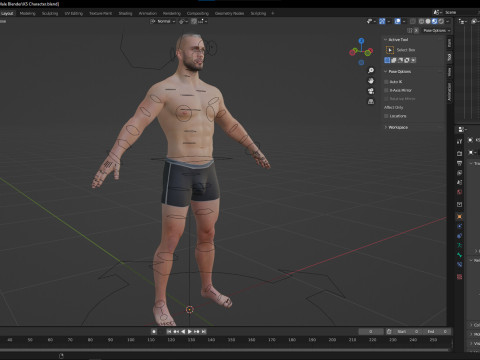Set selection mode to subtract

pos(400,60)
